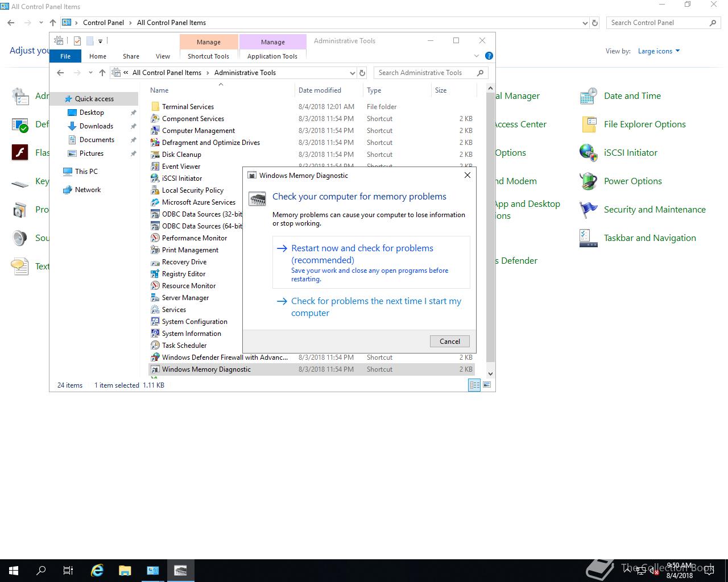This screenshot has width=728, height=582.
Task: Open Disk Cleanup icon
Action: click(155, 155)
